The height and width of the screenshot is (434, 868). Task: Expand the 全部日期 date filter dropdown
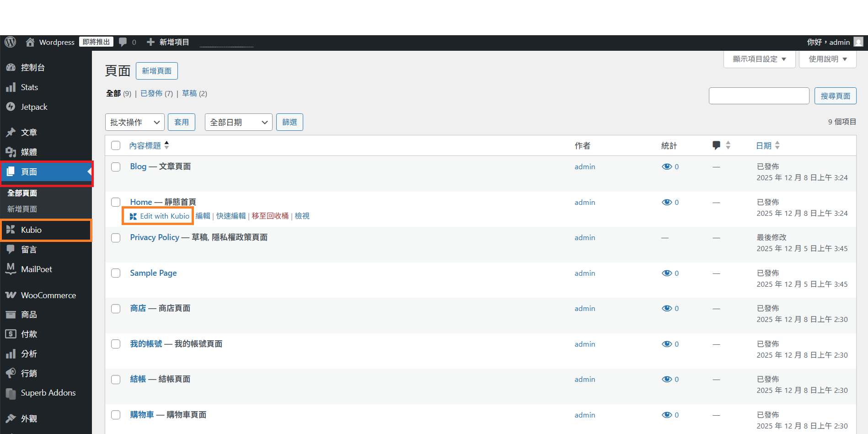[238, 123]
